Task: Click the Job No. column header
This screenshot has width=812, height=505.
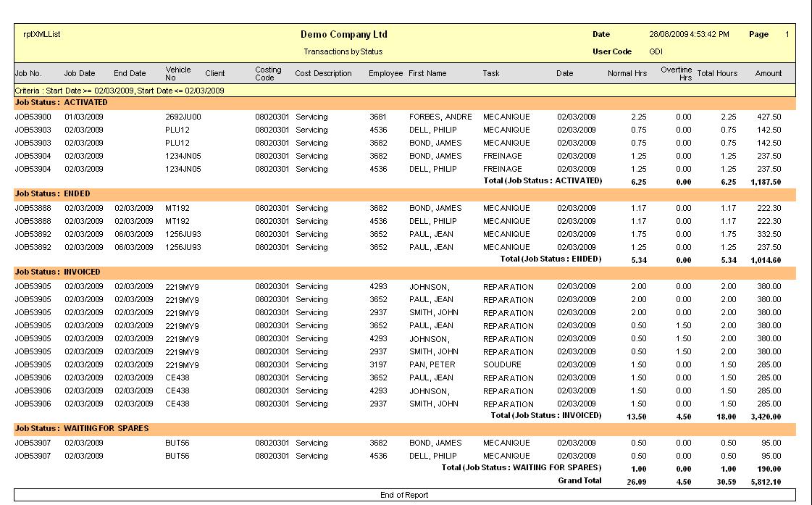Action: [28, 73]
